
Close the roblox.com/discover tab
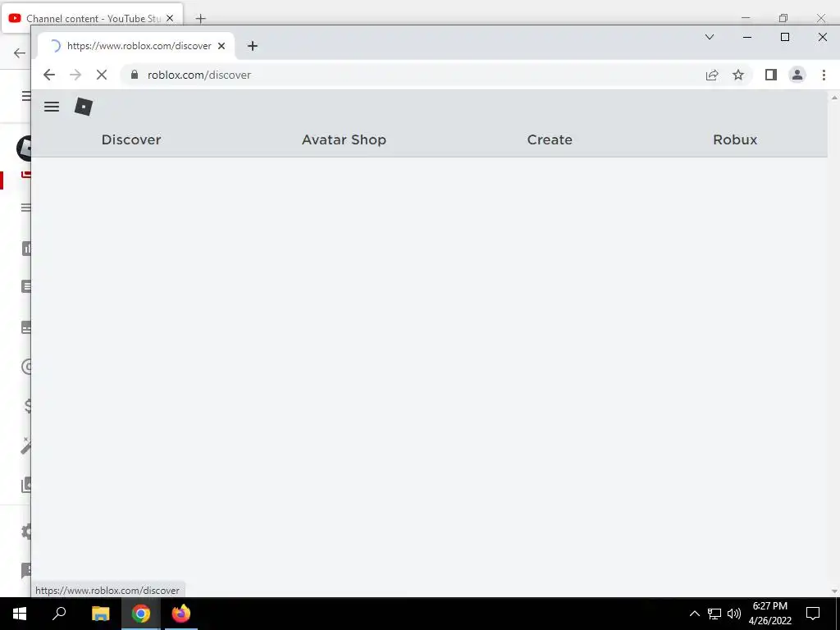(x=221, y=46)
